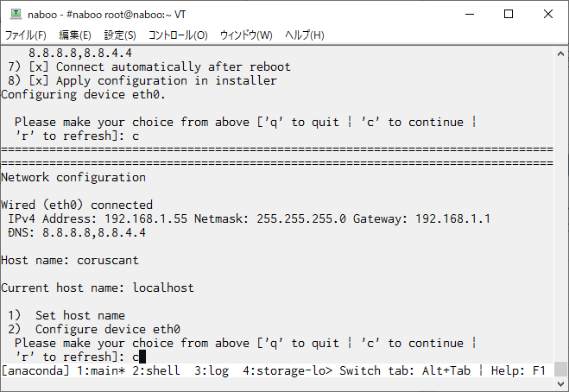Click the Apply configuration in installer checkbox
Image resolution: width=569 pixels, height=392 pixels.
point(38,80)
